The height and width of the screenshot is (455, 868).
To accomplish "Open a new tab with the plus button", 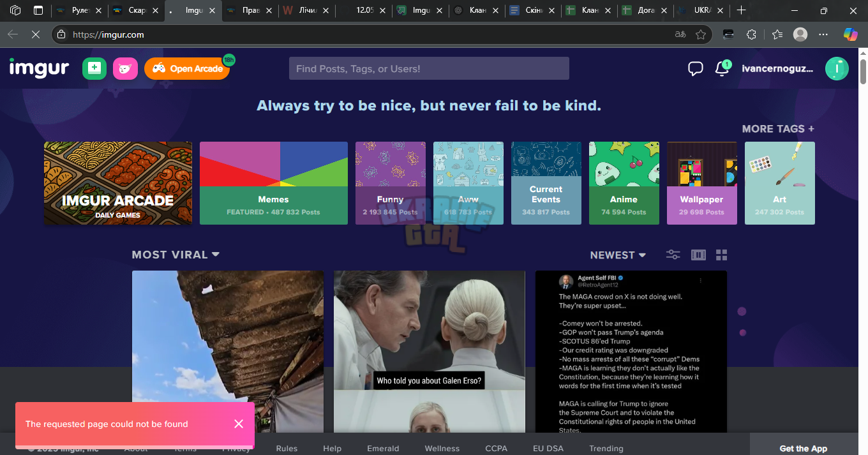I will tap(741, 10).
